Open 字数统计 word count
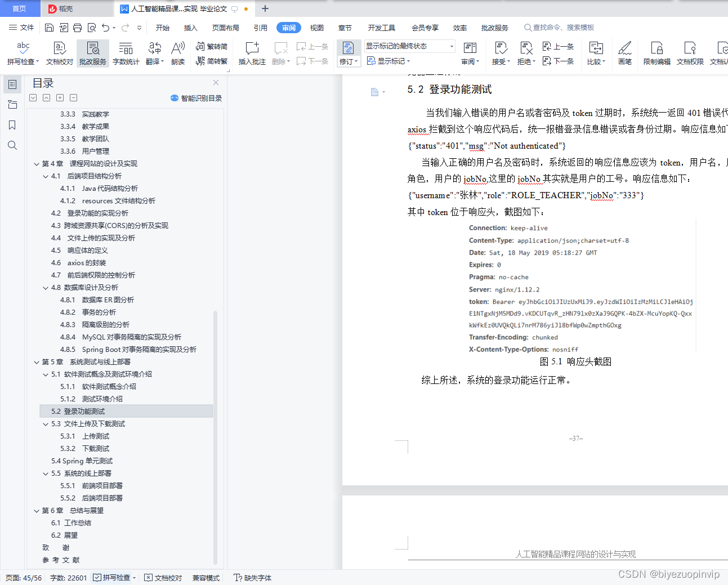 (x=126, y=53)
